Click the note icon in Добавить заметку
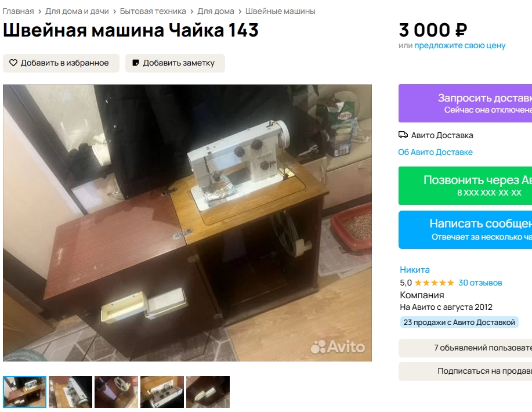This screenshot has height=412, width=532. tap(135, 63)
